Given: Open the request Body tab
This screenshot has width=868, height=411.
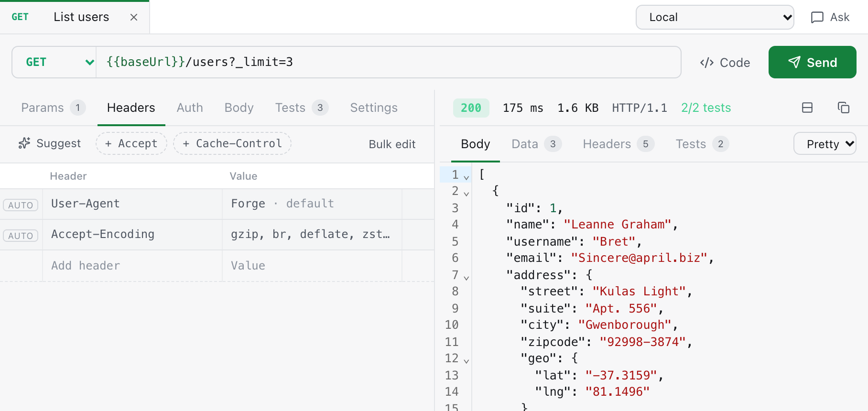Looking at the screenshot, I should click(239, 108).
